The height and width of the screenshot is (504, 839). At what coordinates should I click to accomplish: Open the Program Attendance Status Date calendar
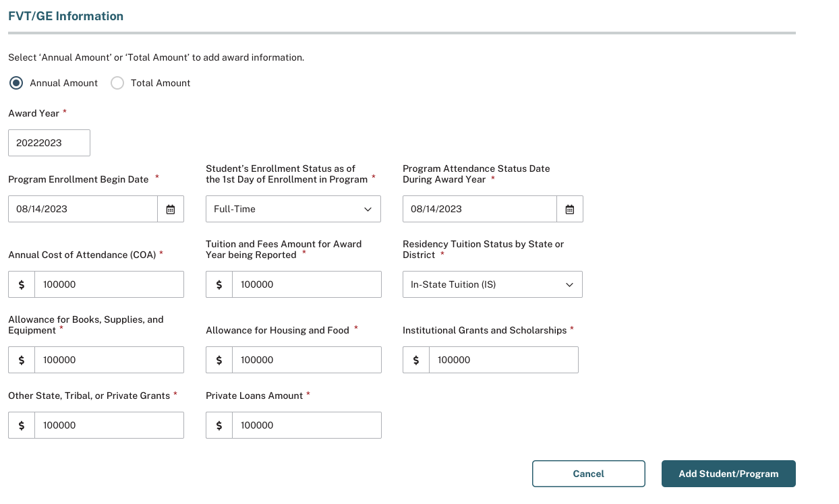[570, 210]
